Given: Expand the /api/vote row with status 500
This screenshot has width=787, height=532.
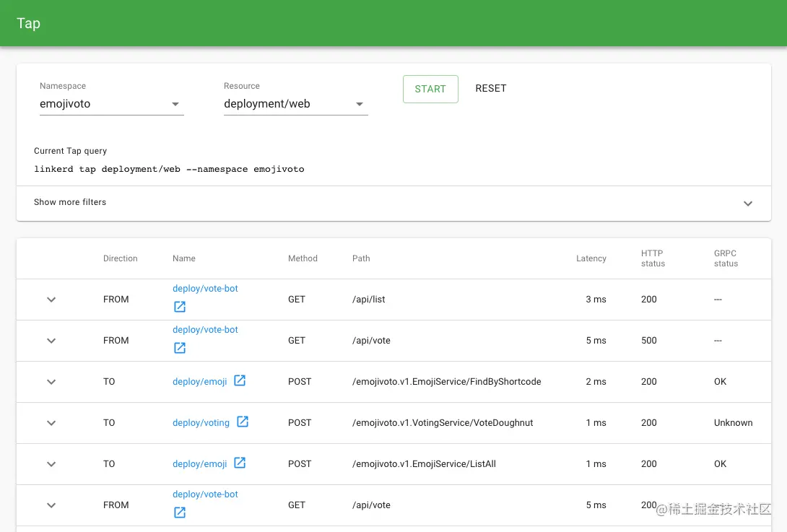Looking at the screenshot, I should (51, 341).
